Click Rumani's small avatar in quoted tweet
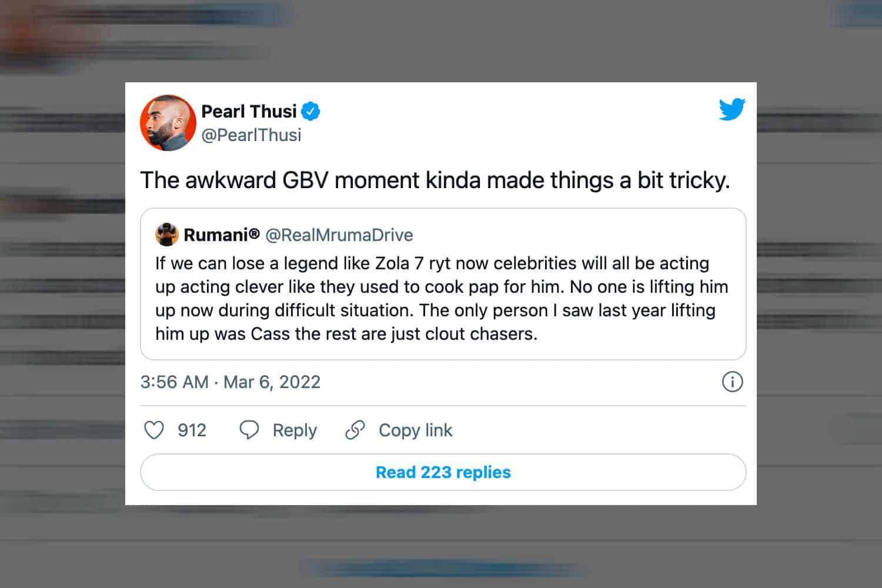 (x=166, y=235)
